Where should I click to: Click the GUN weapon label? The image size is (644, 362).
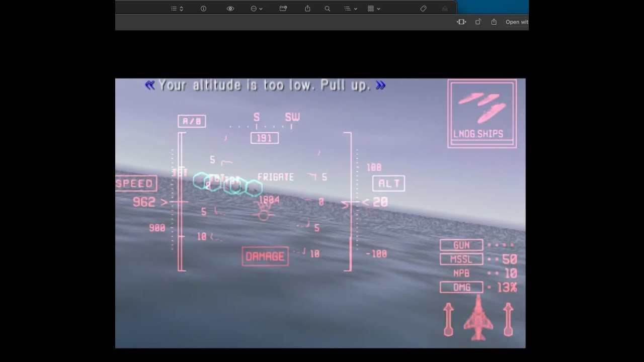click(x=461, y=245)
